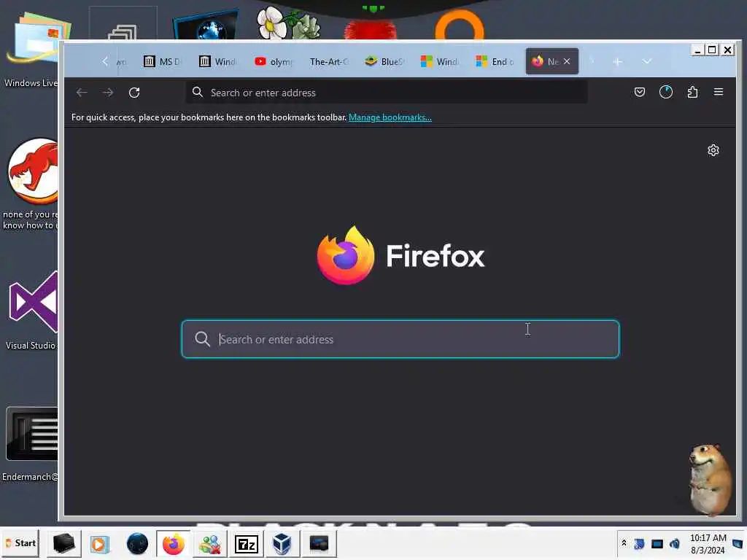Switch to the first Wind tab with museum icon
Viewport: 747px width, 560px height.
point(217,61)
